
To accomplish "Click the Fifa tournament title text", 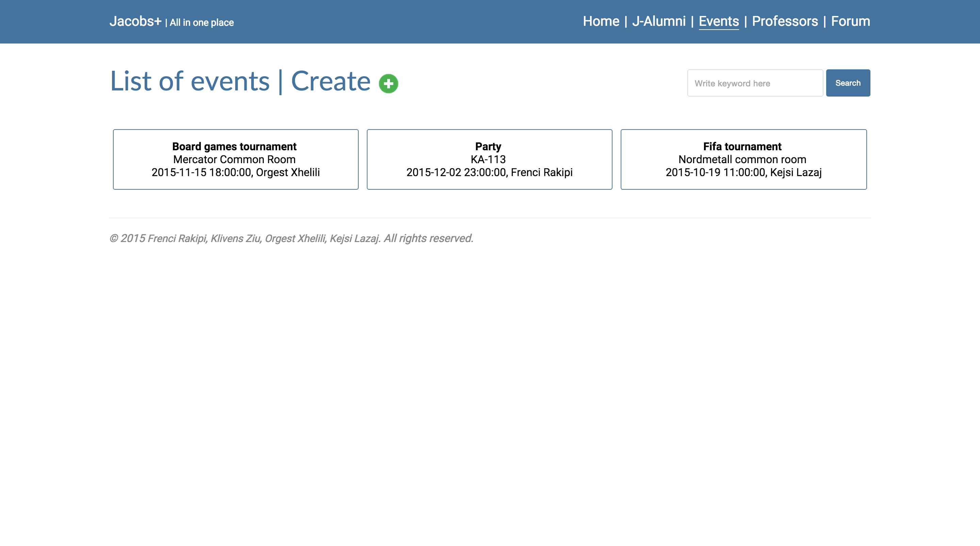I will 742,147.
